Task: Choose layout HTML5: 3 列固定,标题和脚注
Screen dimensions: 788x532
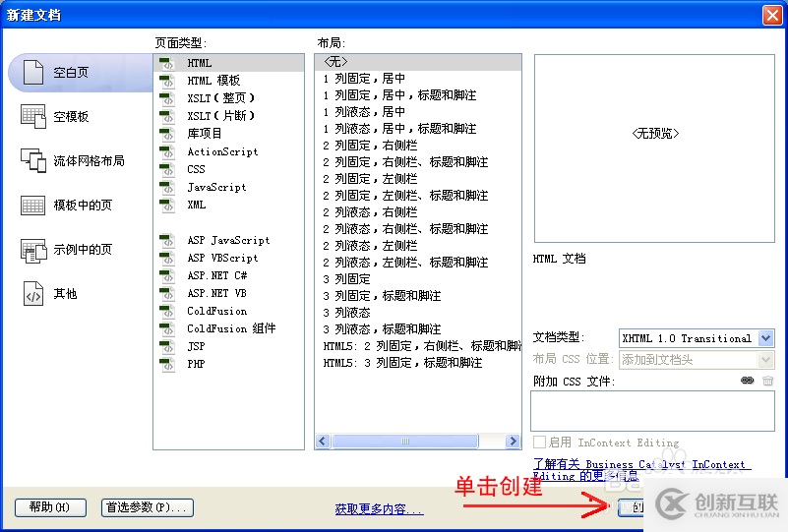Action: click(x=418, y=362)
